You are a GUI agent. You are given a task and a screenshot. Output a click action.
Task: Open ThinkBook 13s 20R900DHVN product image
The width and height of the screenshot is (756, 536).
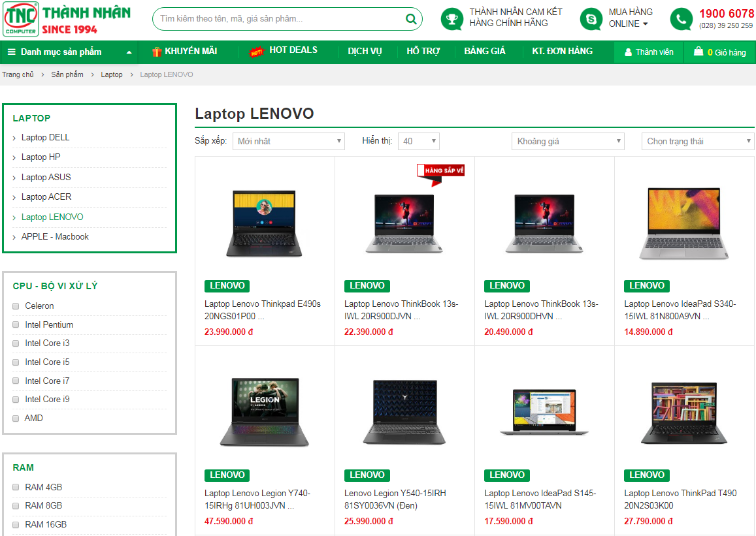click(x=544, y=223)
